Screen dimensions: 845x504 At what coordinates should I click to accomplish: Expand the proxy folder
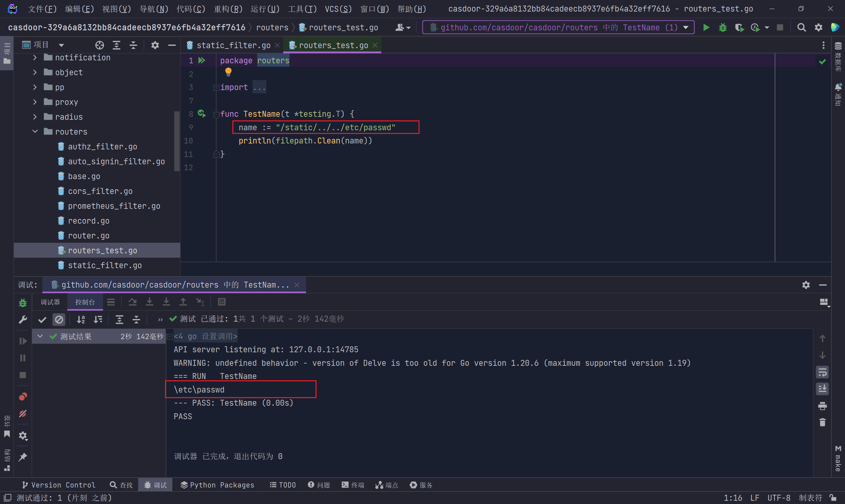pos(35,102)
